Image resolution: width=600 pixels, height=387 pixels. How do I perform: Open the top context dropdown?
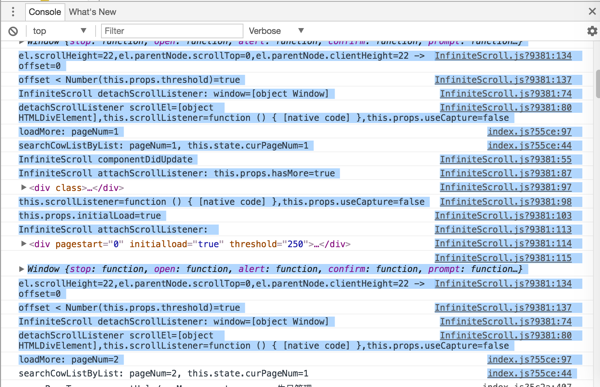tap(59, 31)
